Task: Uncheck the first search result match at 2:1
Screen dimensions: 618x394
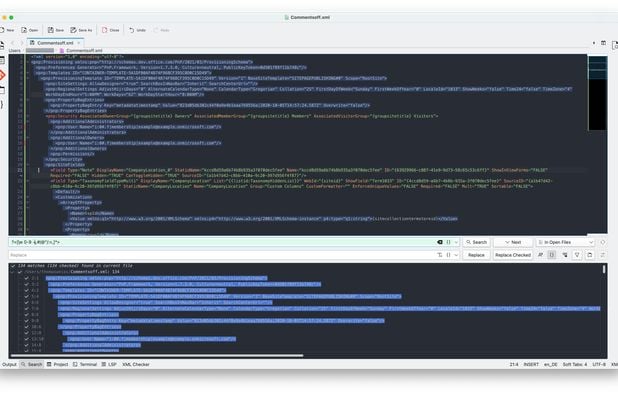Action: [x=26, y=278]
